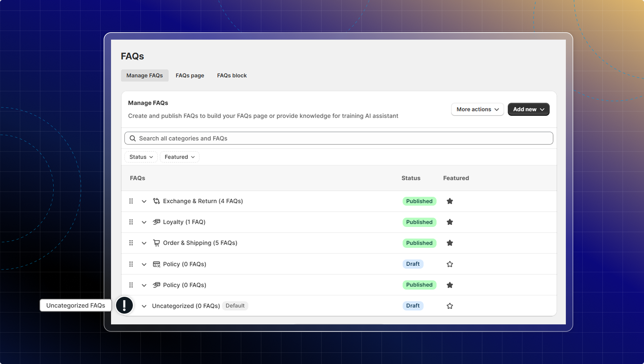Expand the Loyalty category row
The height and width of the screenshot is (364, 644).
tap(144, 222)
